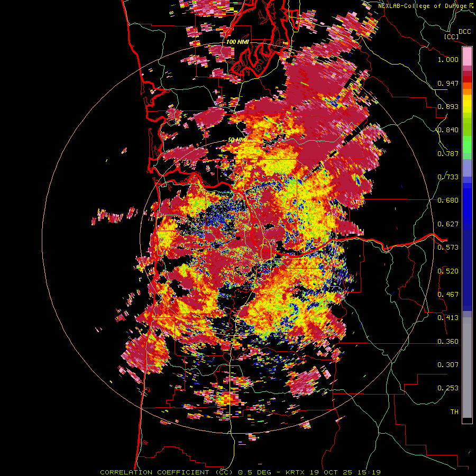Screen dimensions: 476x476
Task: Click the 0.947 scale value
Action: (448, 83)
